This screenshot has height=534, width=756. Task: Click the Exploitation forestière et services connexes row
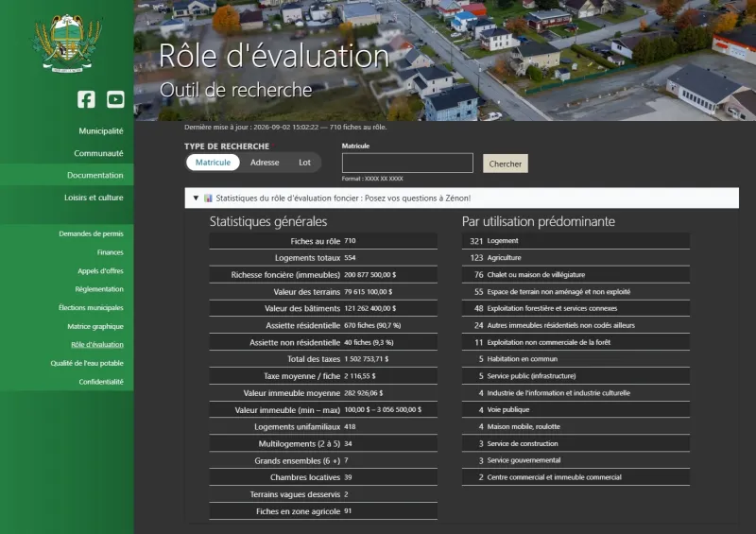coord(576,308)
